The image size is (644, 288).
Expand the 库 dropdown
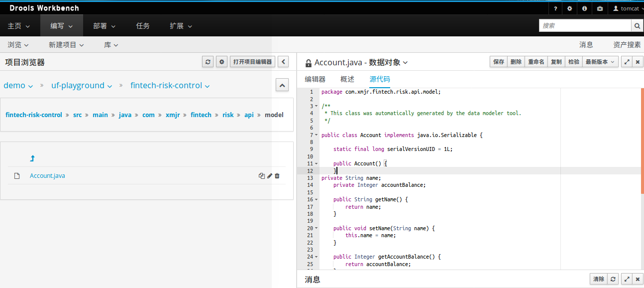pyautogui.click(x=111, y=45)
